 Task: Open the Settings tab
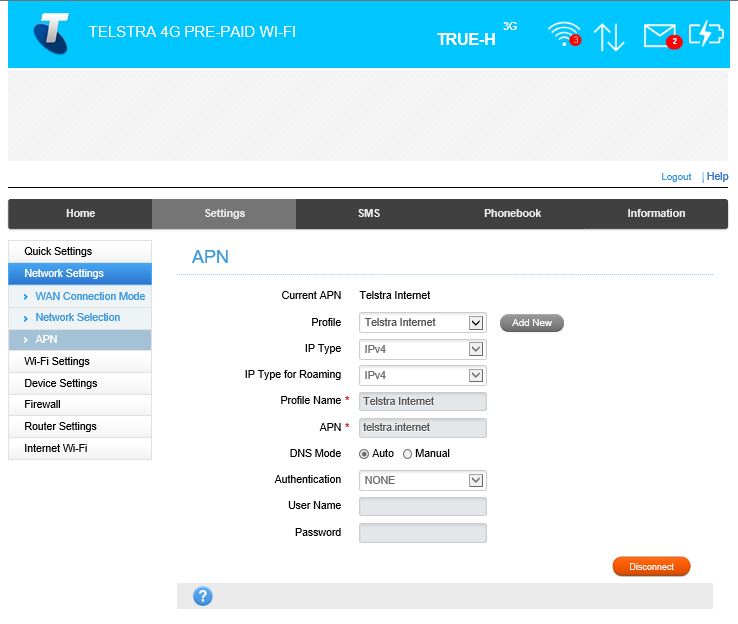[x=224, y=214]
